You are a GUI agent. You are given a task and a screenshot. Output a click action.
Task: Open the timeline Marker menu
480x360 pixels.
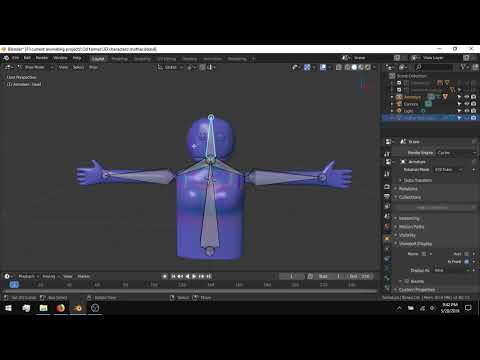click(84, 276)
